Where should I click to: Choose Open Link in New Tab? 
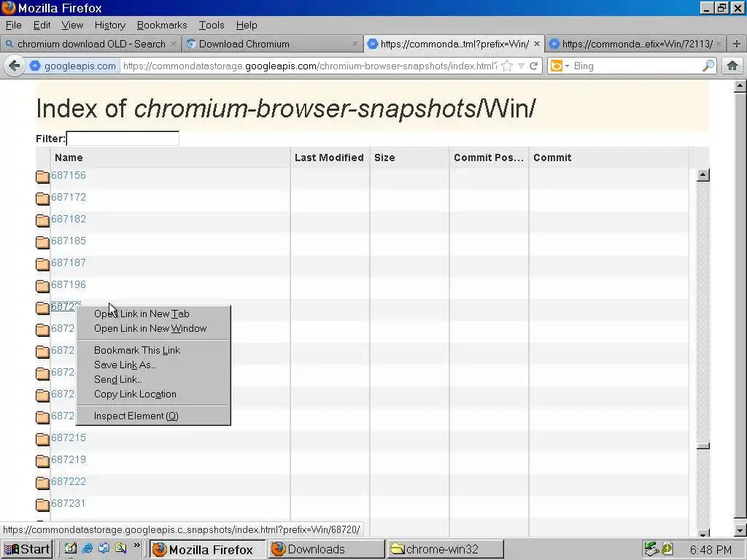click(x=153, y=314)
